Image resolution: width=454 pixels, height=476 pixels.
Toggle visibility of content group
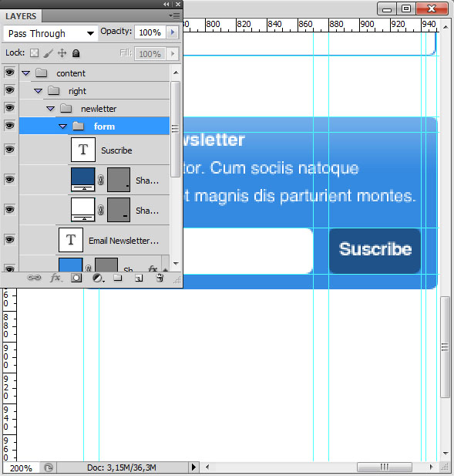pyautogui.click(x=9, y=73)
